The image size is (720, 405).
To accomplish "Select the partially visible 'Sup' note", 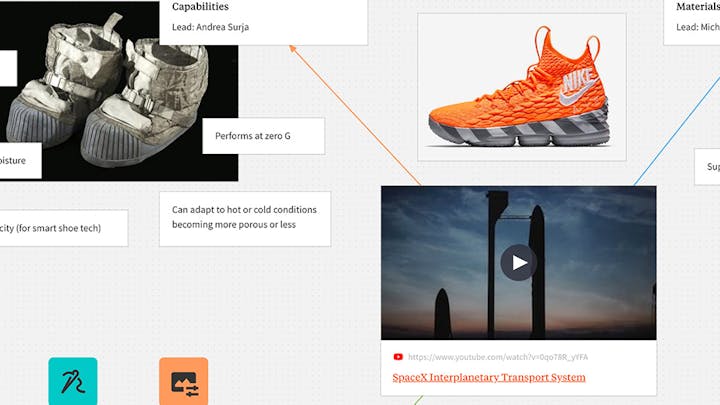I will tap(707, 167).
